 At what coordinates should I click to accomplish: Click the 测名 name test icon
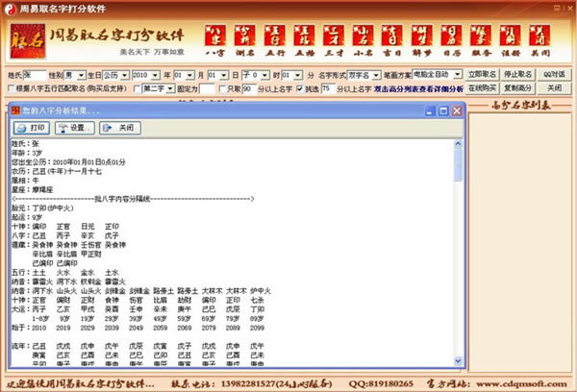click(247, 40)
